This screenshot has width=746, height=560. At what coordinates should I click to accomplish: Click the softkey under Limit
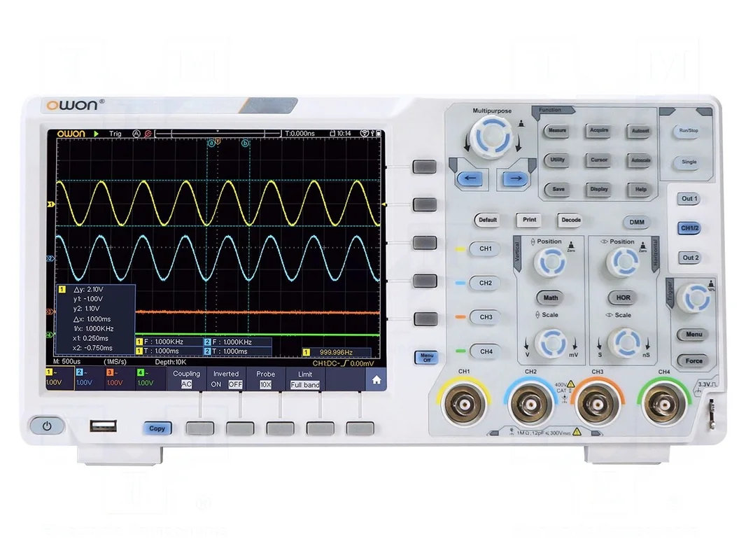321,428
